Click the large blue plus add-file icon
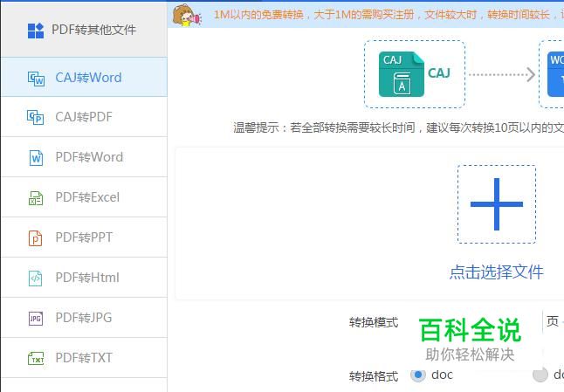This screenshot has width=564, height=392. [497, 204]
